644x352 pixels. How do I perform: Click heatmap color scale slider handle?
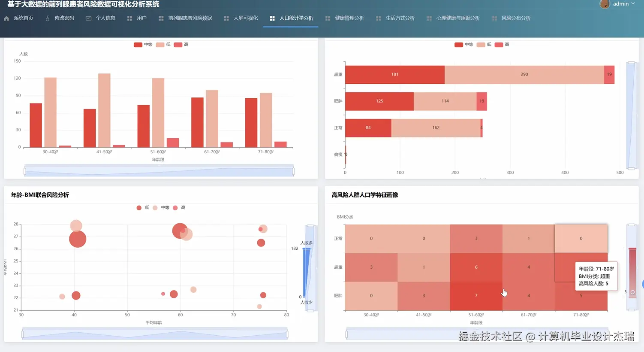coord(632,292)
